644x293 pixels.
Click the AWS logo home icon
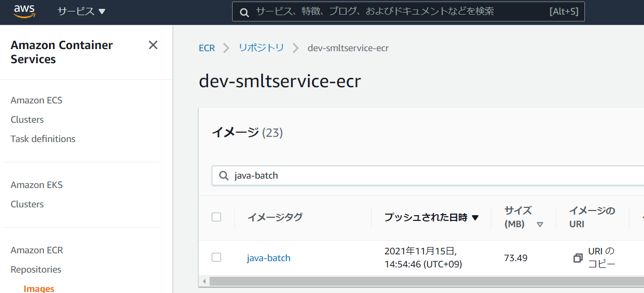point(24,11)
